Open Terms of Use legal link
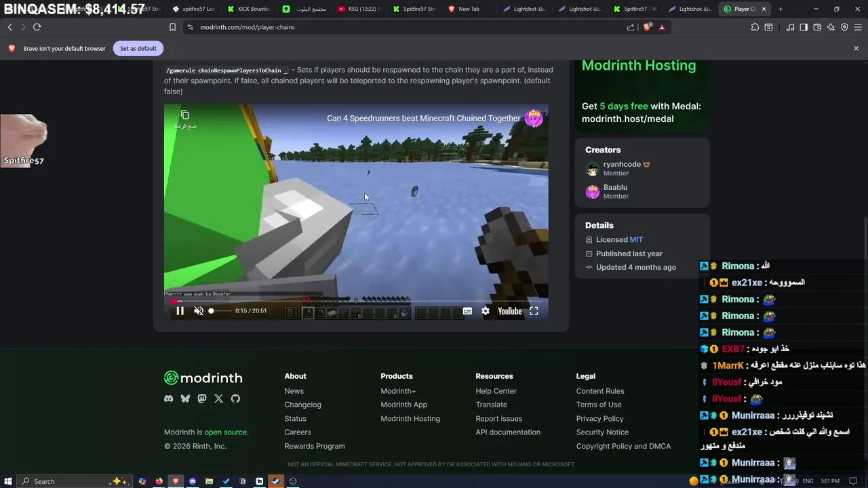 599,405
